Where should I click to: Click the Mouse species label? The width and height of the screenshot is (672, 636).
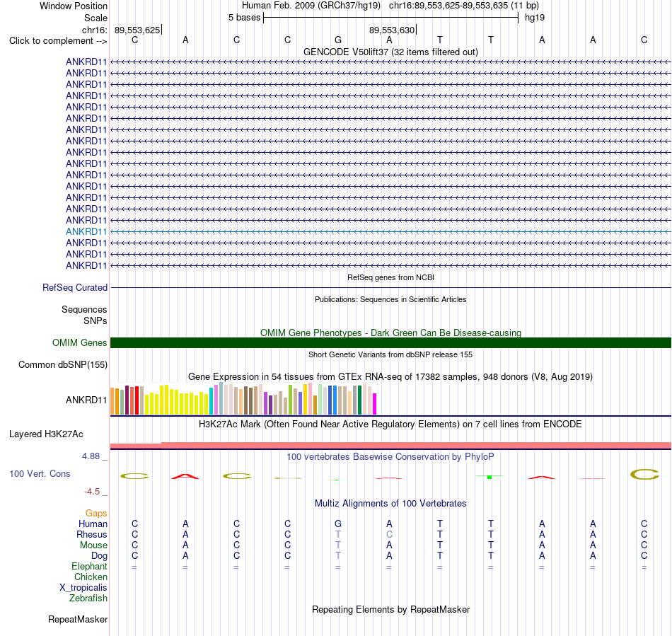click(x=93, y=545)
